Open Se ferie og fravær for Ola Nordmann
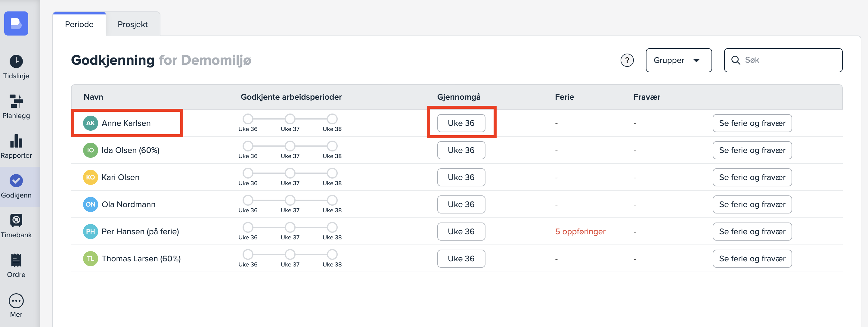Viewport: 868px width, 327px height. click(x=752, y=204)
